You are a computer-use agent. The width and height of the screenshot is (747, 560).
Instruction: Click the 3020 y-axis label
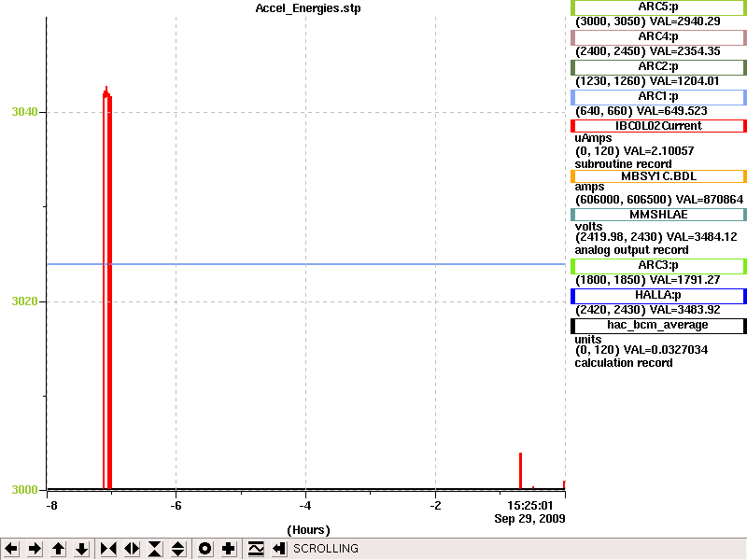[x=24, y=301]
